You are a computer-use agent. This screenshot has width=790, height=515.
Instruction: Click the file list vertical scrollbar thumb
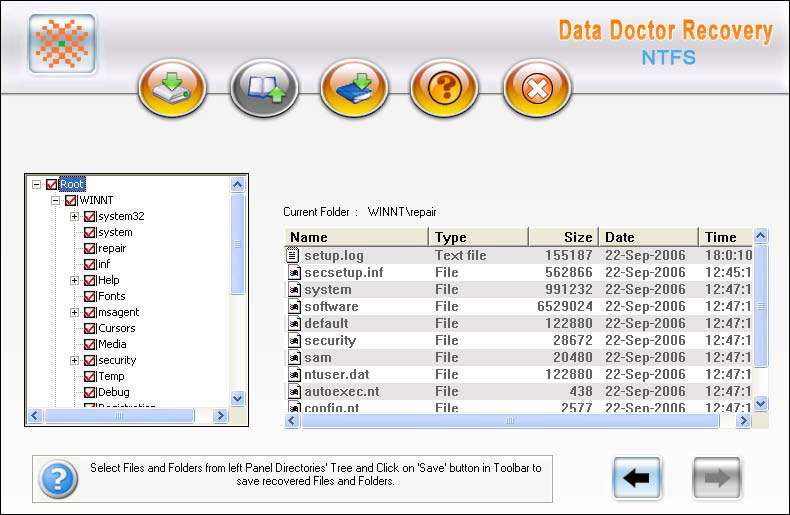coord(761,306)
